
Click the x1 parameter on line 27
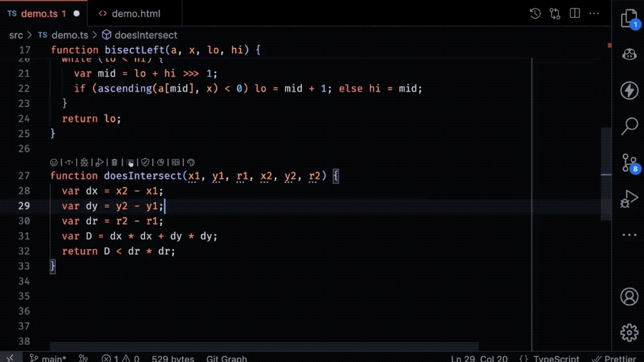point(194,176)
